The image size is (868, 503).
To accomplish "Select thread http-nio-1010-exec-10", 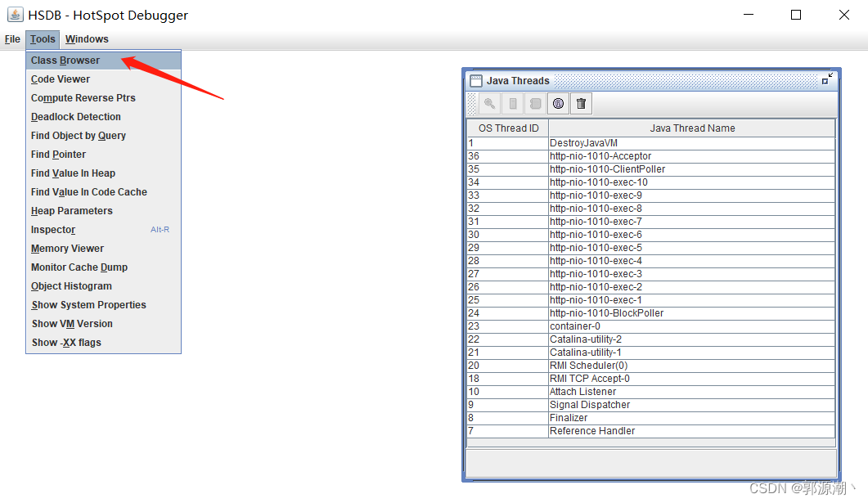I will coord(651,182).
